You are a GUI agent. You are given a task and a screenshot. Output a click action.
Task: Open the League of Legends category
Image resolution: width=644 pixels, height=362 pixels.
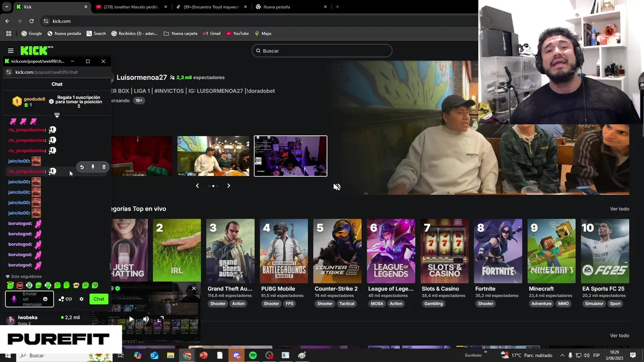pos(391,250)
